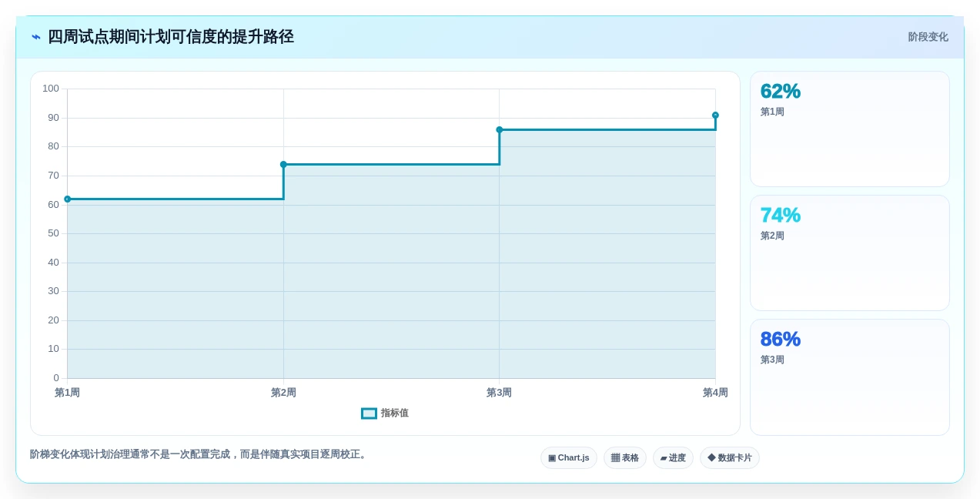
Task: Click the 50 y-axis tick label
Action: tap(53, 233)
